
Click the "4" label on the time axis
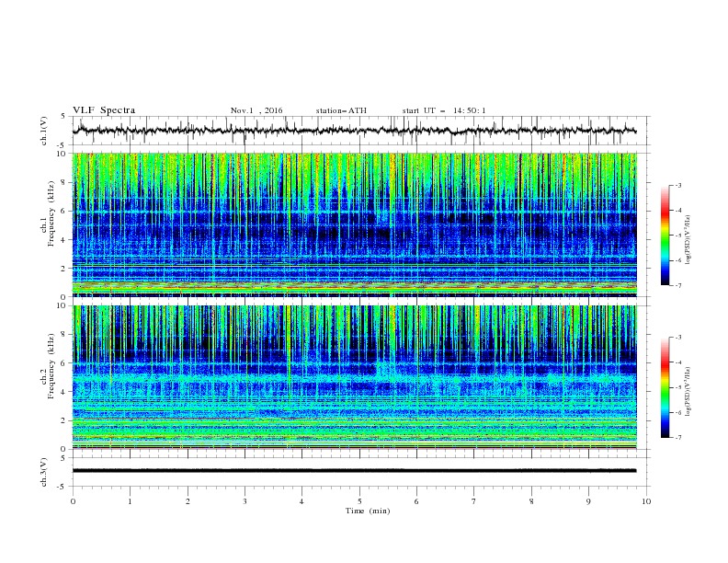302,501
